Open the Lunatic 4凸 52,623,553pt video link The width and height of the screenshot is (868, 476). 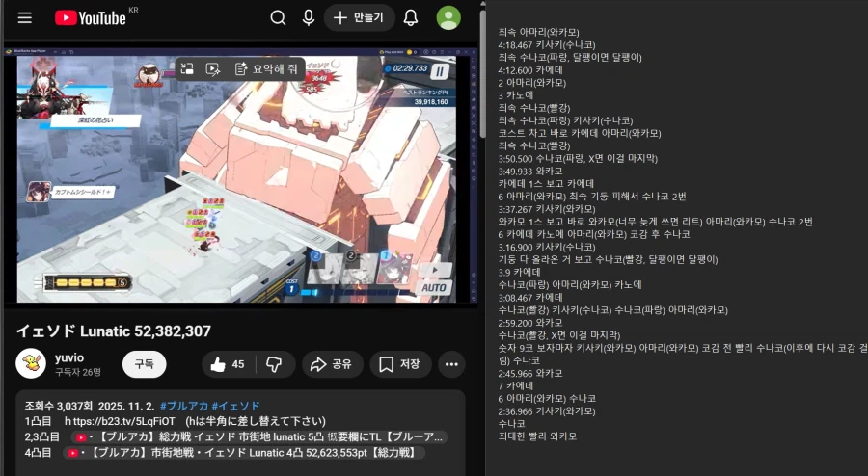click(x=244, y=453)
